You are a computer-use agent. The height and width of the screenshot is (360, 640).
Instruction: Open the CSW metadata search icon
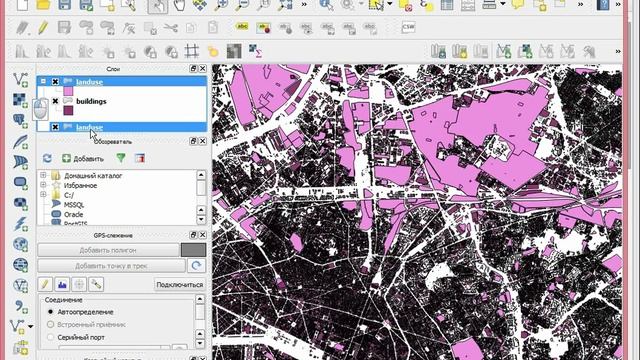(408, 27)
